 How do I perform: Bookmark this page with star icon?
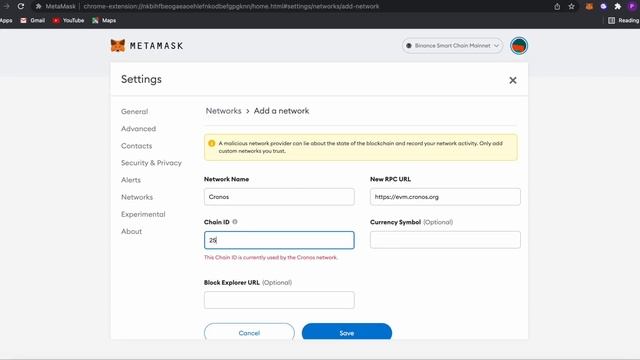tap(571, 6)
